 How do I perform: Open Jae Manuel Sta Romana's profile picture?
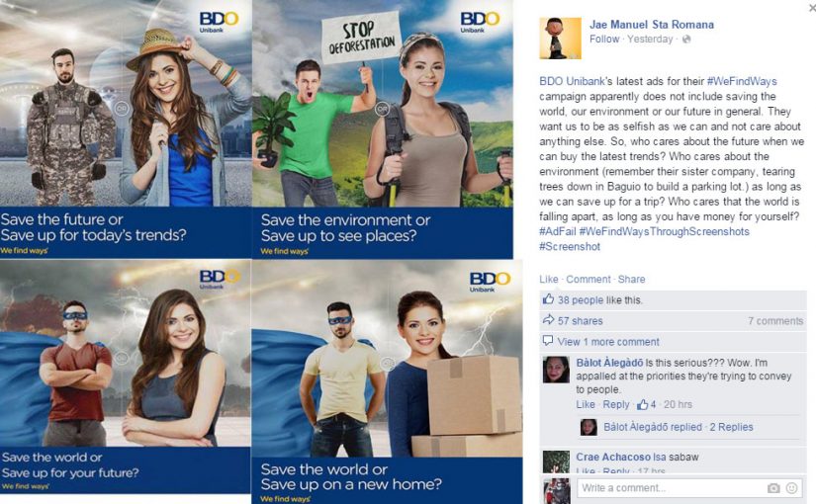point(560,38)
